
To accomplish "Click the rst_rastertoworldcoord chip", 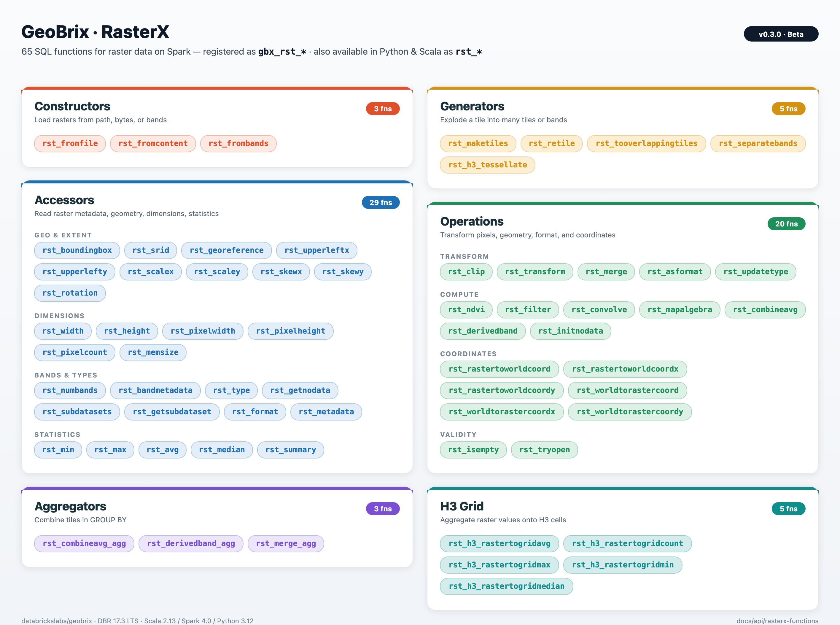I will point(499,369).
